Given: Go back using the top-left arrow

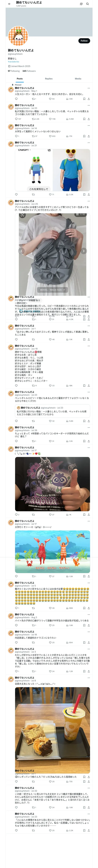Looking at the screenshot, I should (x=9, y=4).
